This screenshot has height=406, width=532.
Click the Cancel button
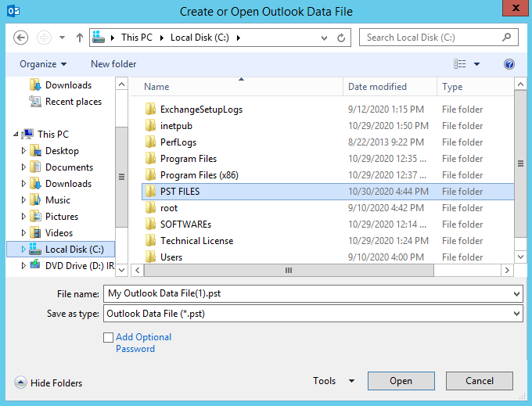(x=480, y=381)
